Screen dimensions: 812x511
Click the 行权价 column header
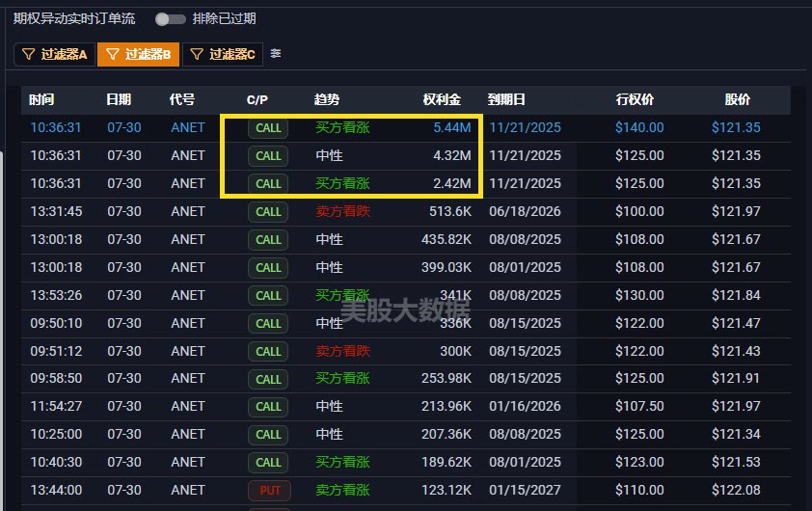635,100
